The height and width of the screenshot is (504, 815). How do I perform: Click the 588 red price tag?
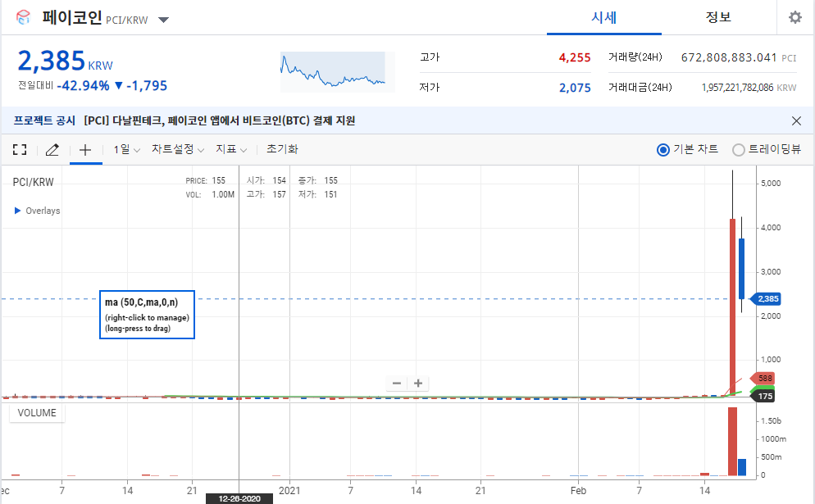763,379
